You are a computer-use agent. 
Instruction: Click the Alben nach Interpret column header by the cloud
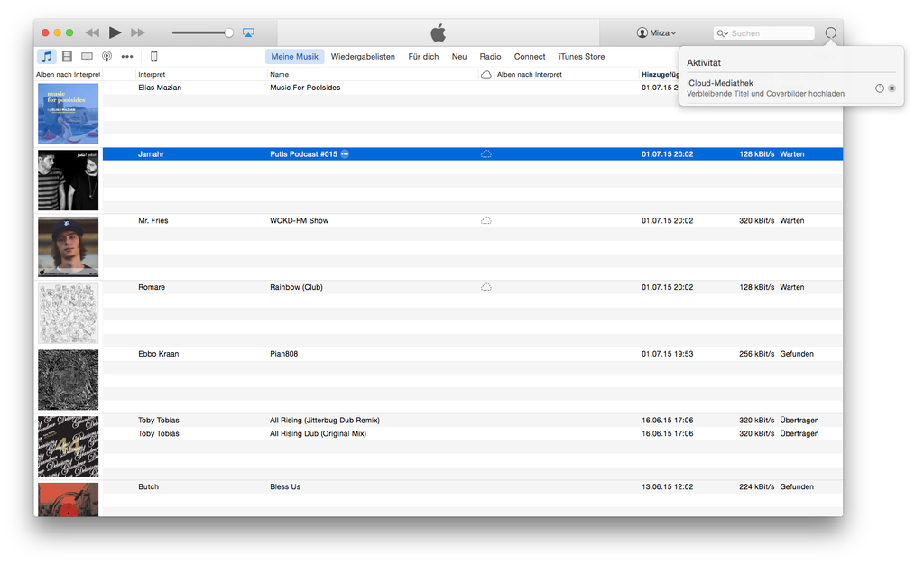click(530, 74)
